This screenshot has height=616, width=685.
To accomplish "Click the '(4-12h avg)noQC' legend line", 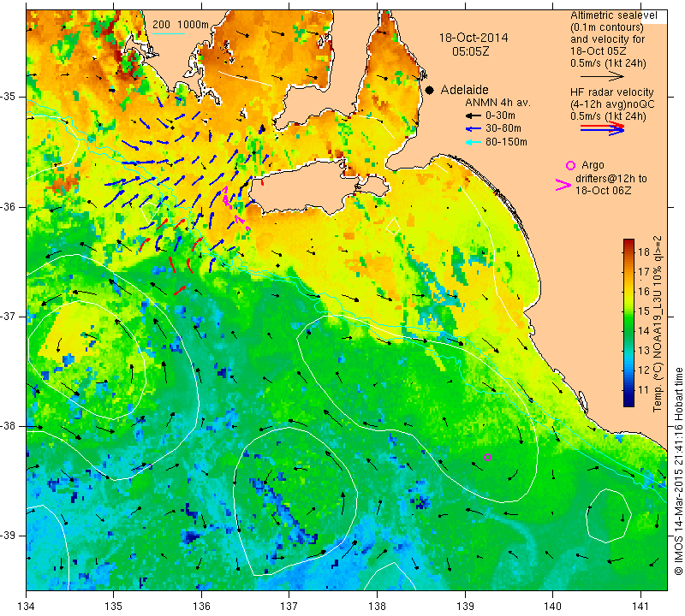I will [x=612, y=104].
